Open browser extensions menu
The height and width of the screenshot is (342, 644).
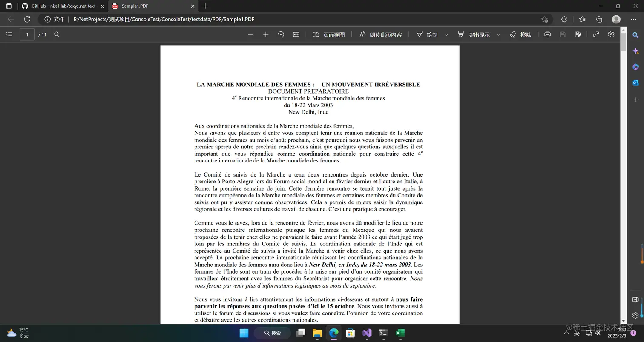pos(564,19)
